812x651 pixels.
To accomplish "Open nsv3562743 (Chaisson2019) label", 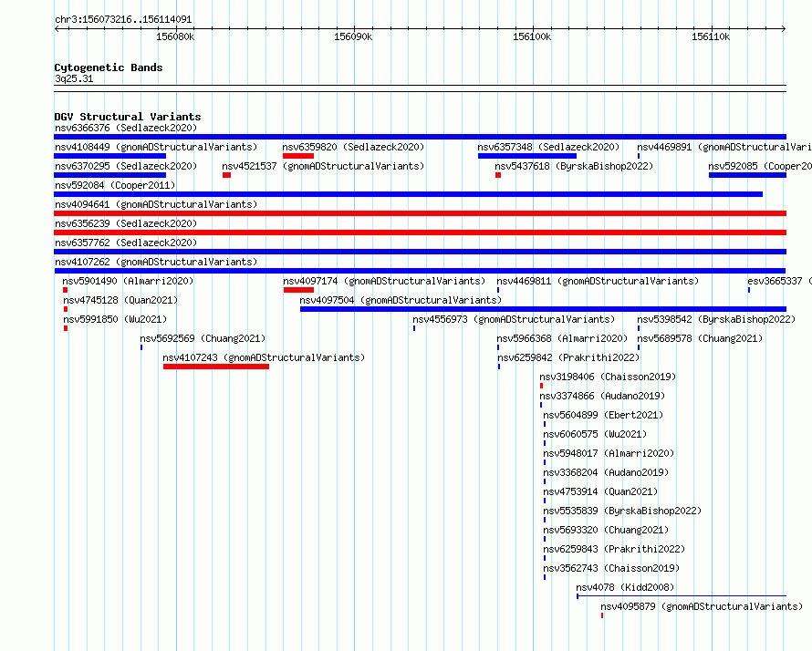I will click(x=611, y=568).
